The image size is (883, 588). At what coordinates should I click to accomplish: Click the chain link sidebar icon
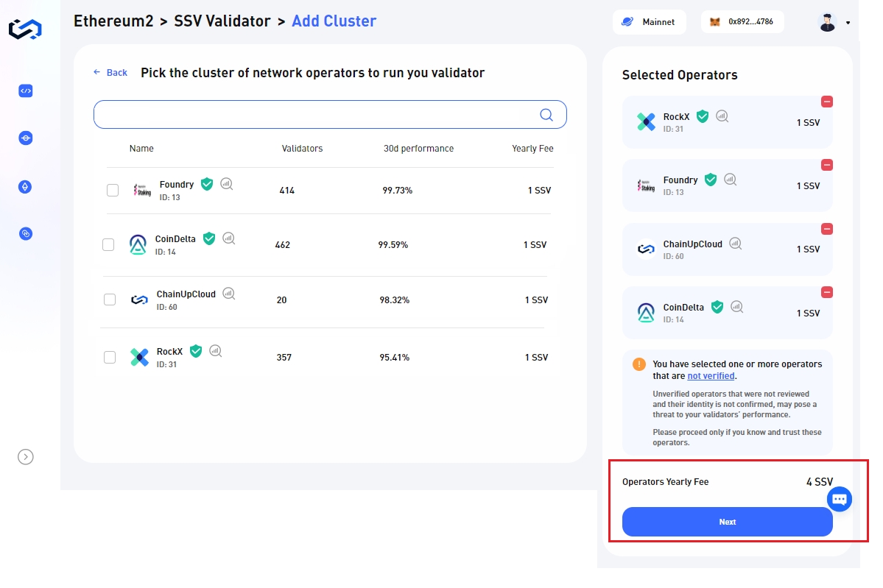click(x=25, y=233)
